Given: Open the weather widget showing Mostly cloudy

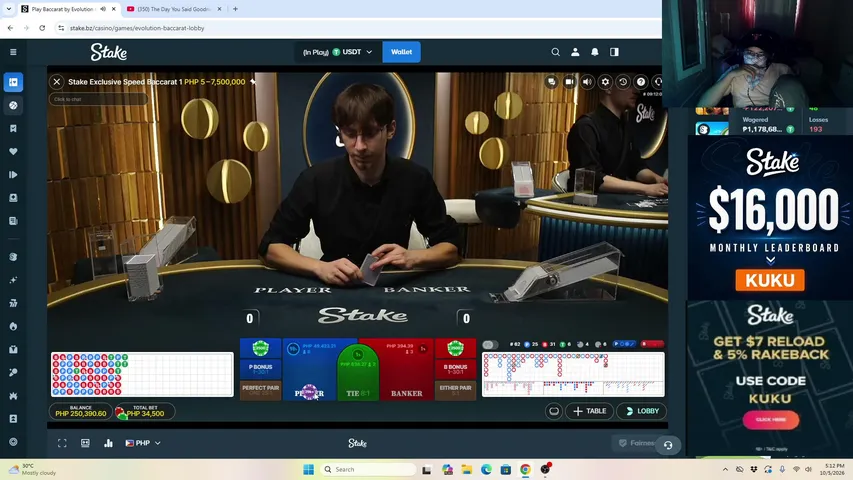Looking at the screenshot, I should (x=33, y=469).
